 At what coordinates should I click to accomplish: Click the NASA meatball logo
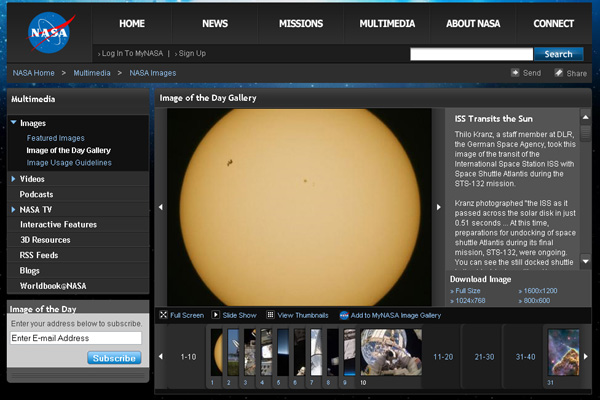50,33
